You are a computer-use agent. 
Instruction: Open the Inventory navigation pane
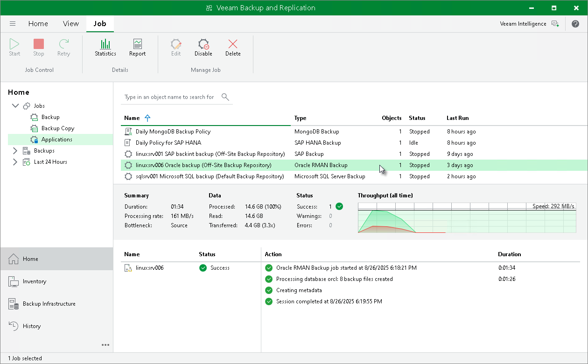click(35, 281)
